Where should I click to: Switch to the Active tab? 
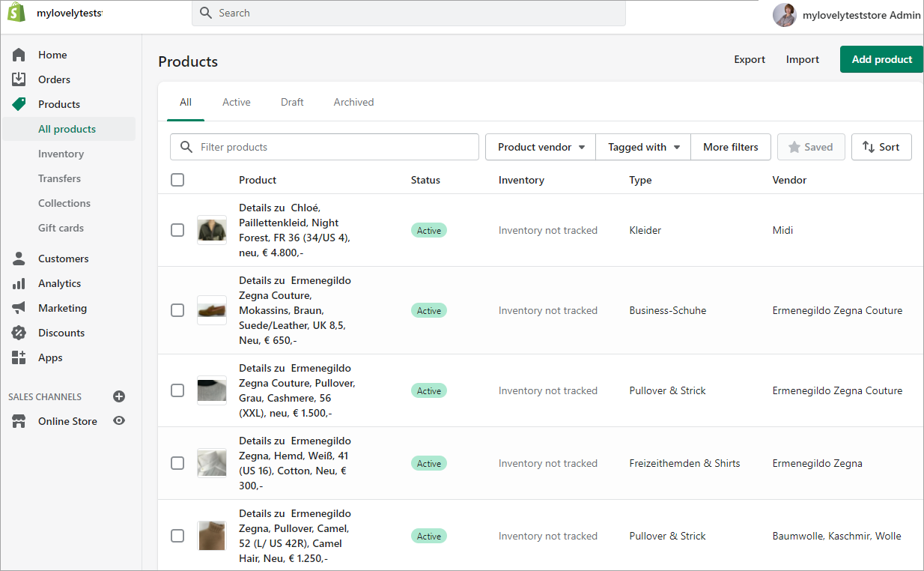[x=237, y=102]
